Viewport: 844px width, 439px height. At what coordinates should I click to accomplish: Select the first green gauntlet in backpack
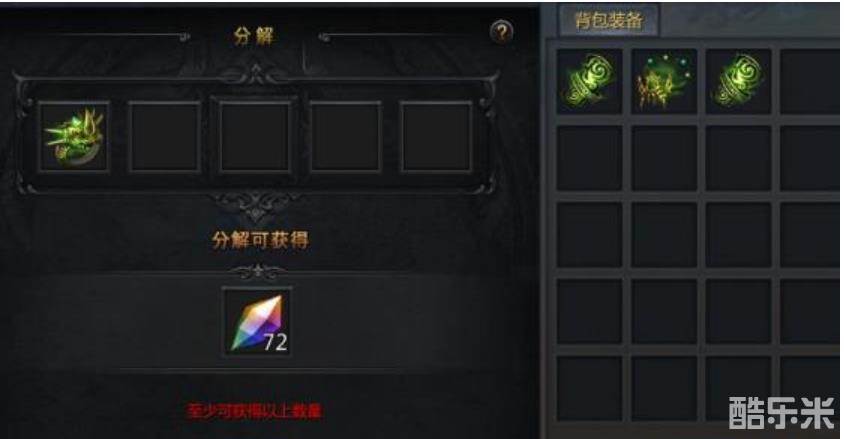coord(589,81)
